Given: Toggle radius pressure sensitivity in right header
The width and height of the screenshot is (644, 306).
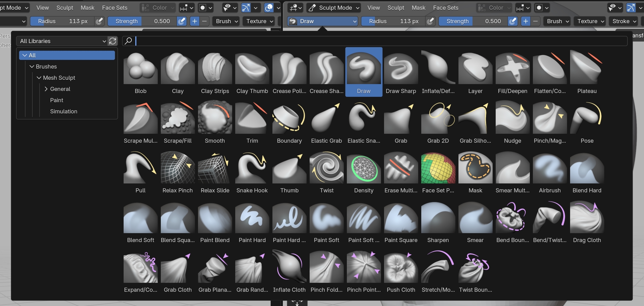Looking at the screenshot, I should 430,21.
